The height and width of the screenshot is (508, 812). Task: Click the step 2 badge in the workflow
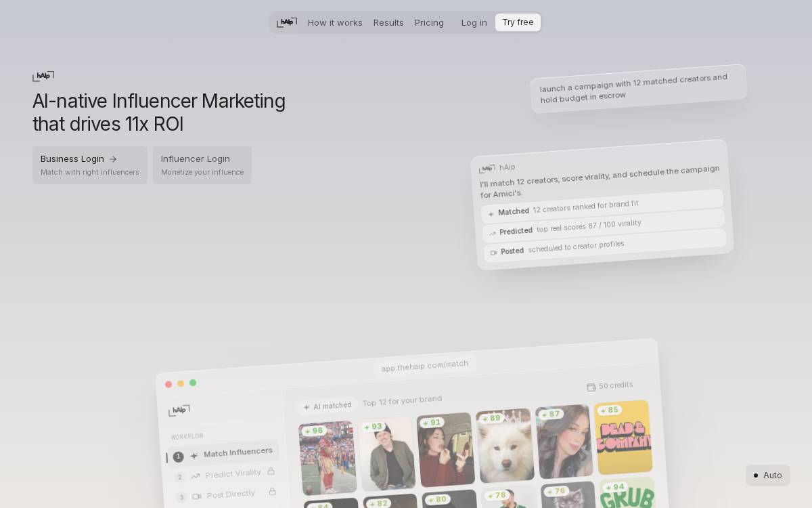[x=179, y=478]
